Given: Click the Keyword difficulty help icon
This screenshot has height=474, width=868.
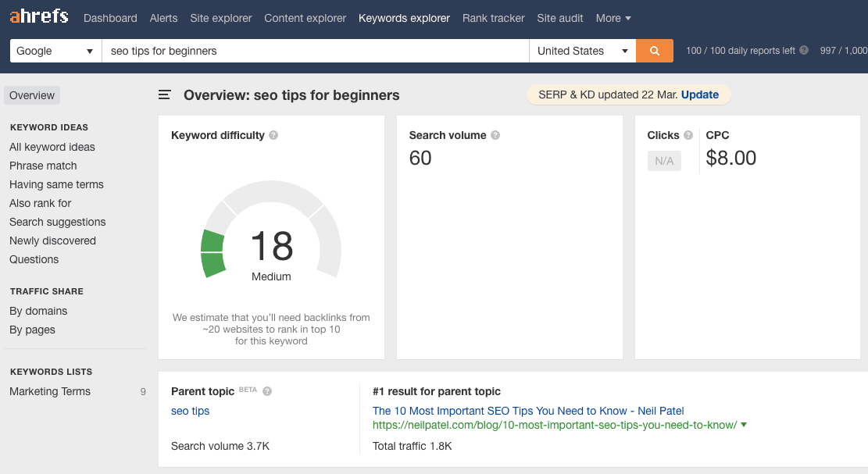Looking at the screenshot, I should [273, 135].
